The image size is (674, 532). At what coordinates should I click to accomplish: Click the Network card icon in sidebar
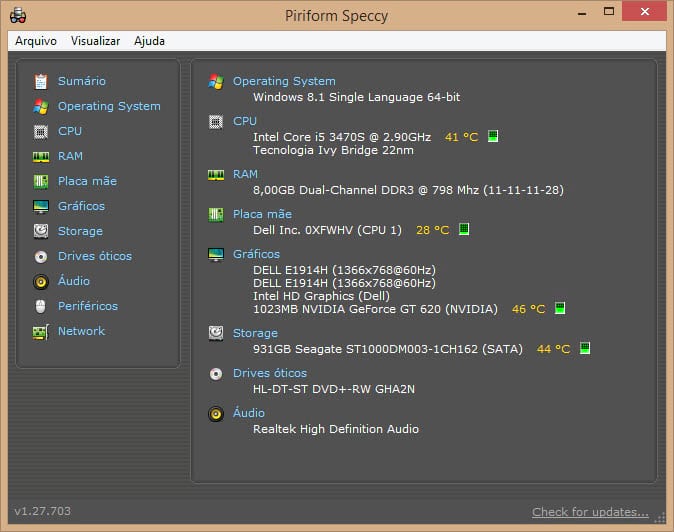coord(41,332)
